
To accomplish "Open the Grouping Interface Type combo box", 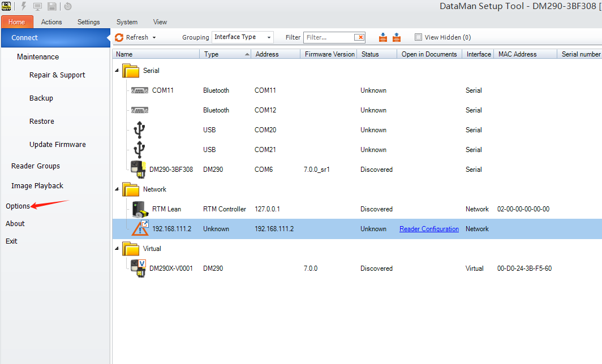I will tap(243, 37).
